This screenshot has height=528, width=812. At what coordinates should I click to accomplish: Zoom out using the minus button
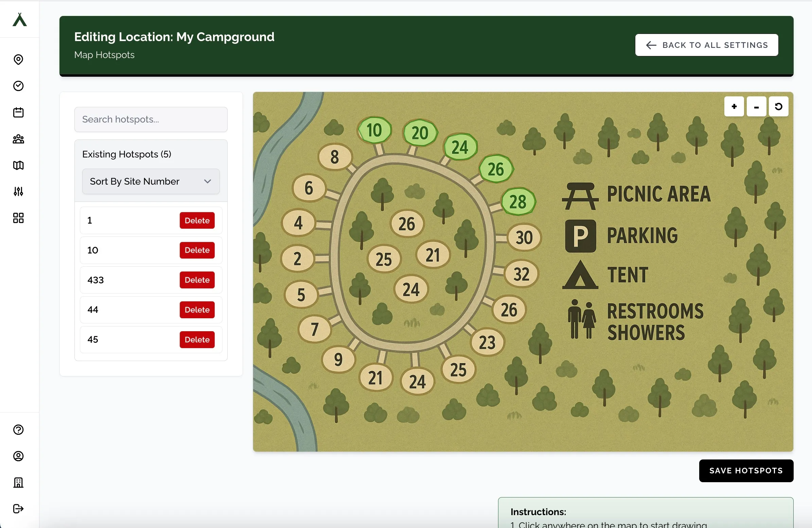click(756, 106)
